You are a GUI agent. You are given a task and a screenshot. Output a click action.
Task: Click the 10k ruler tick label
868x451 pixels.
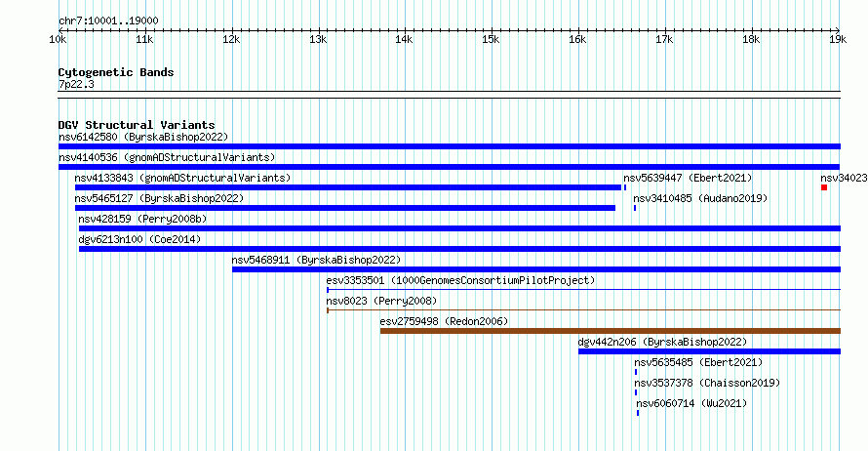(59, 39)
